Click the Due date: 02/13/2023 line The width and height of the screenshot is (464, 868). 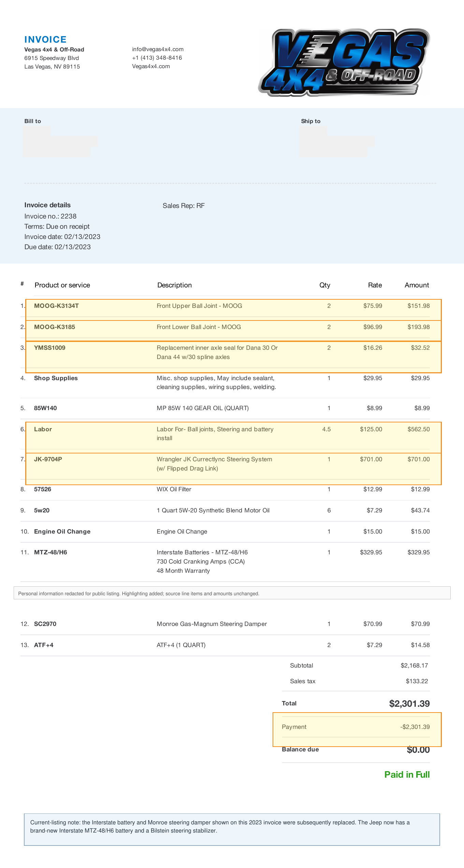tap(58, 247)
